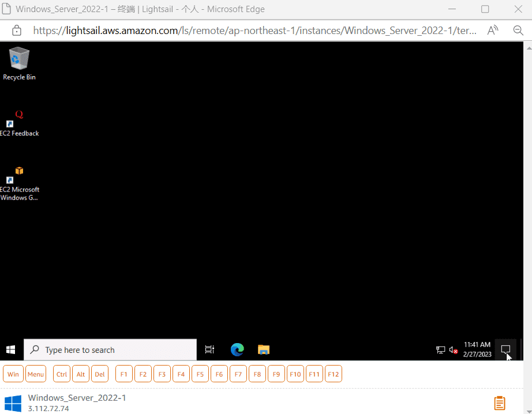
Task: Toggle the Ctrl key button
Action: tap(62, 374)
